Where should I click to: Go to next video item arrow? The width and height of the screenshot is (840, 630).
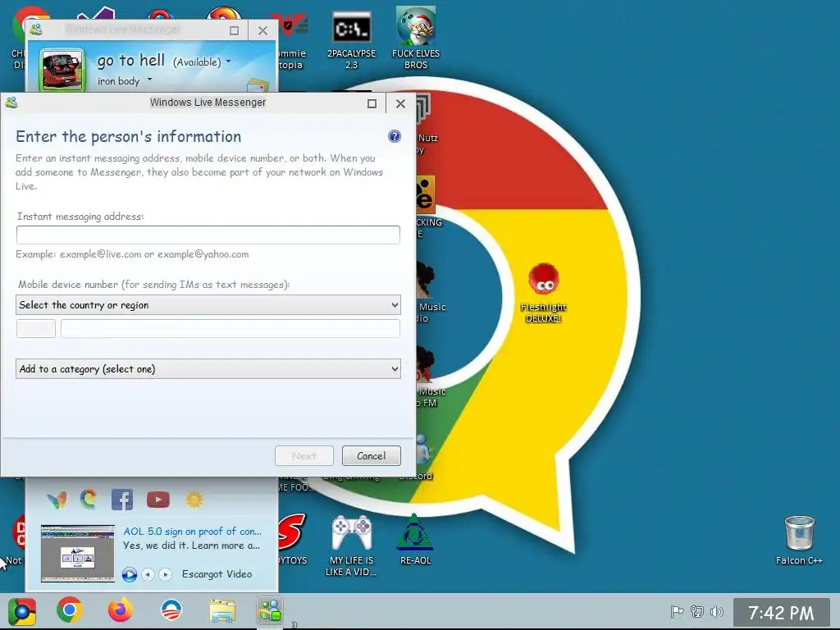pos(166,574)
